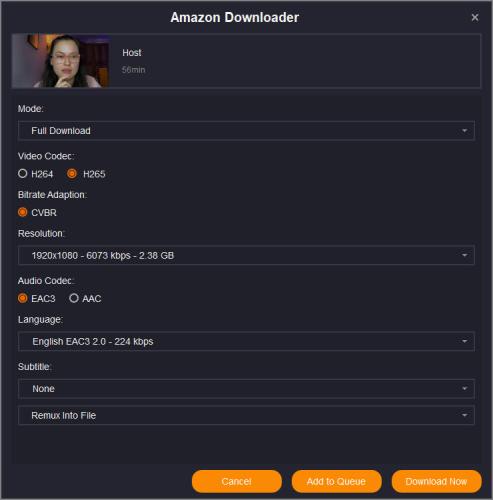Image resolution: width=493 pixels, height=500 pixels.
Task: Open the Language audio track dropdown
Action: pos(246,341)
